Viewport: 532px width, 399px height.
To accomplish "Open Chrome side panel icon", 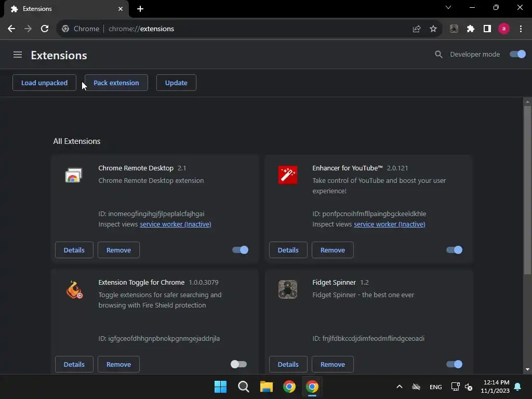I will click(x=487, y=29).
